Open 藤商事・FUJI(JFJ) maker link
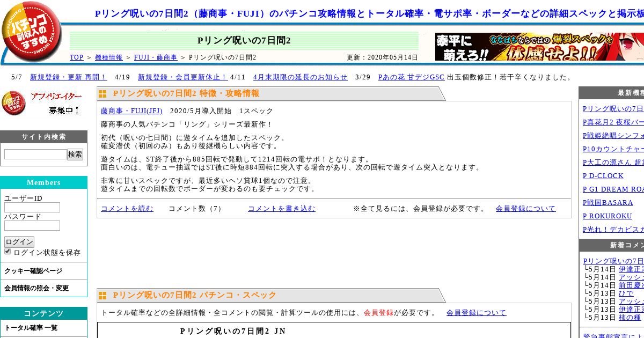The height and width of the screenshot is (338, 644). (131, 111)
